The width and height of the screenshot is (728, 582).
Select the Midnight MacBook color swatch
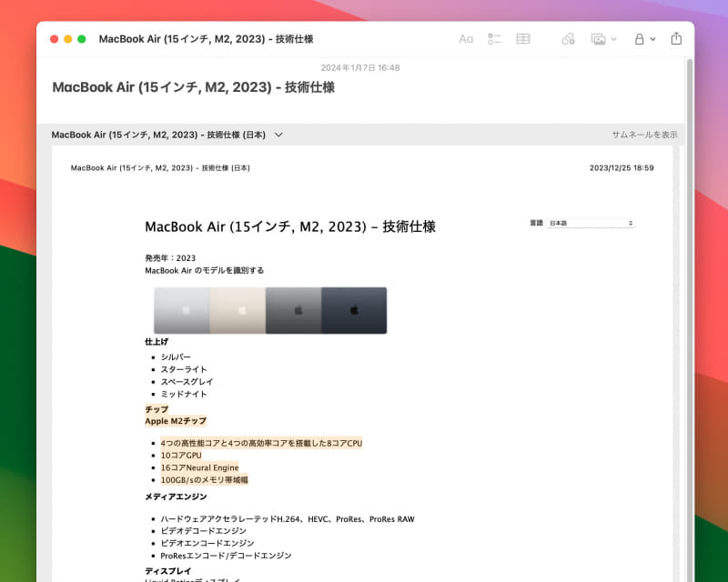(353, 309)
